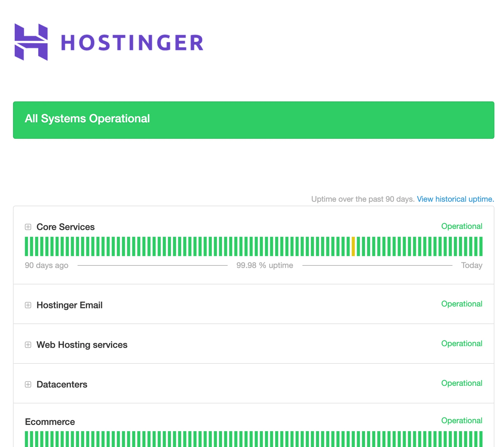The height and width of the screenshot is (447, 504).
Task: Expand the Datacenters group
Action: tap(28, 385)
